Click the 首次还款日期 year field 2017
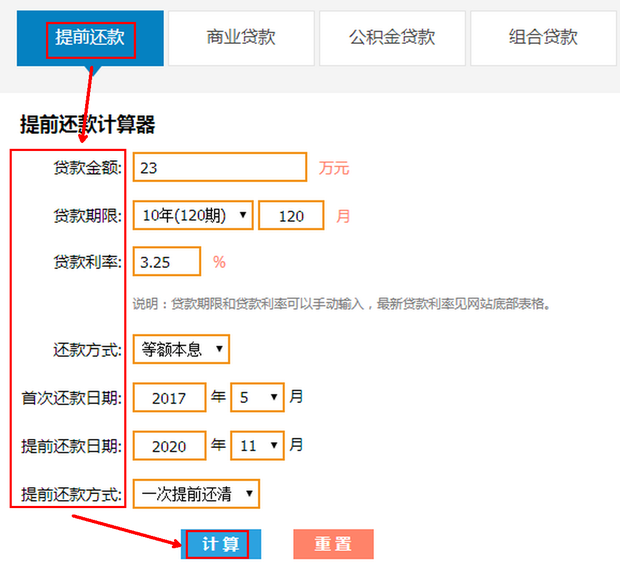The image size is (620, 575). pos(169,397)
